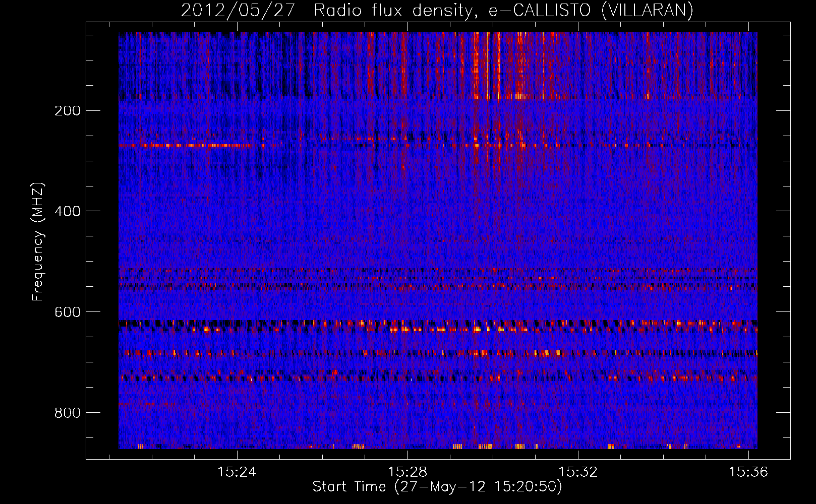The width and height of the screenshot is (816, 504).
Task: Click the 'Start Time (27-May-12 15:20:50)' label
Action: (x=437, y=487)
